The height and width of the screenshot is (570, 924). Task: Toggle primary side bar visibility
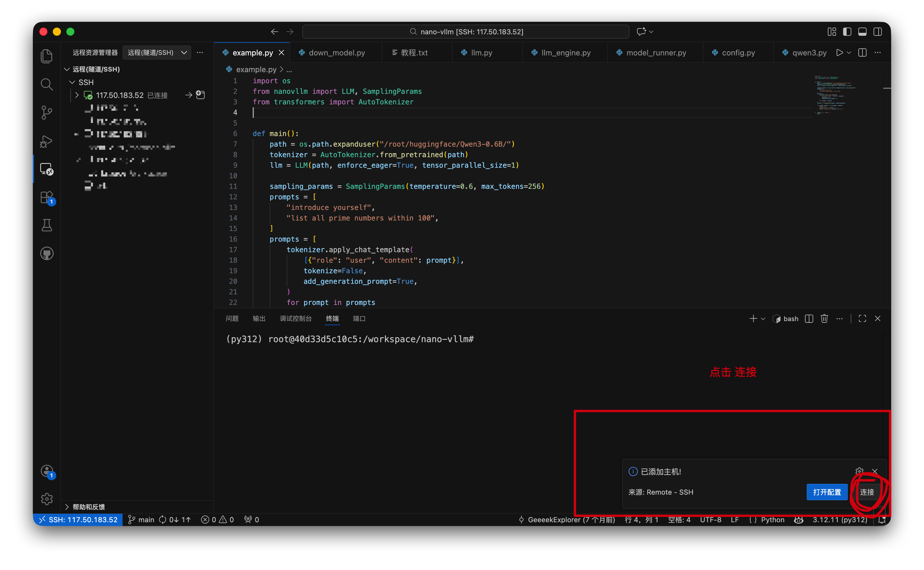coord(847,32)
